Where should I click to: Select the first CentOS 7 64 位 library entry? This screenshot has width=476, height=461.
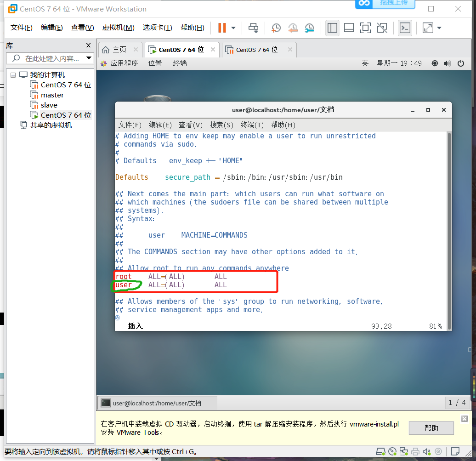pos(61,85)
